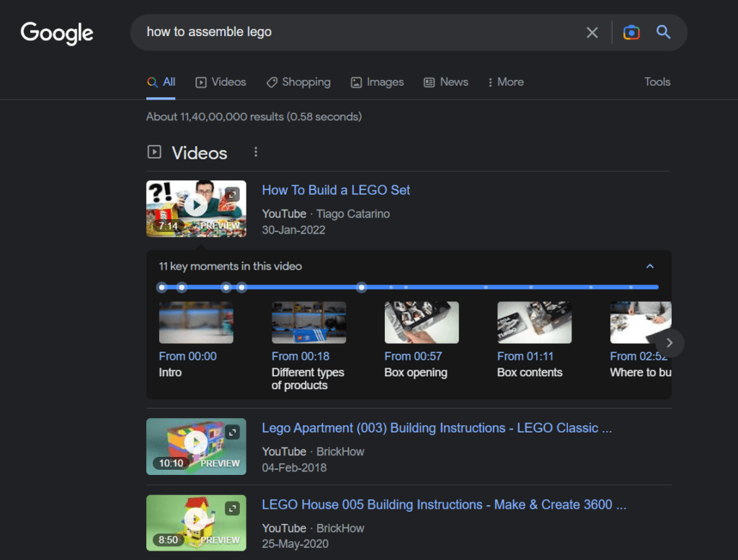Click the From 00:00 link
The height and width of the screenshot is (560, 738).
point(188,356)
